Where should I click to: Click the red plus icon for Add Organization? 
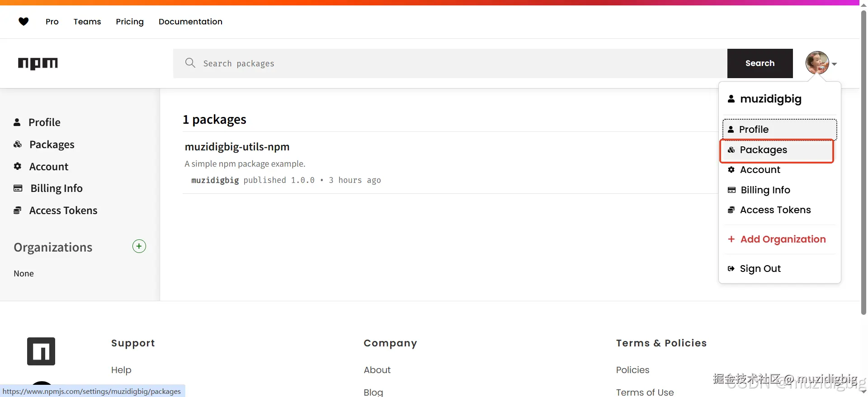731,239
